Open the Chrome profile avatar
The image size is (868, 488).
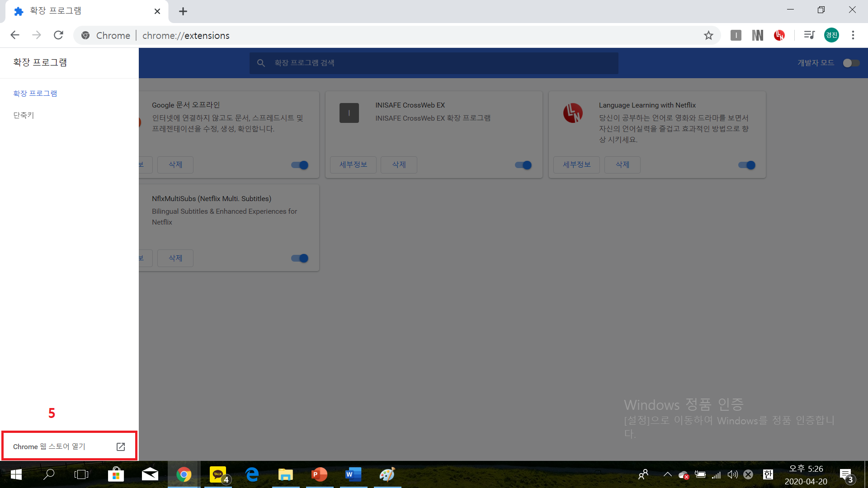click(831, 35)
